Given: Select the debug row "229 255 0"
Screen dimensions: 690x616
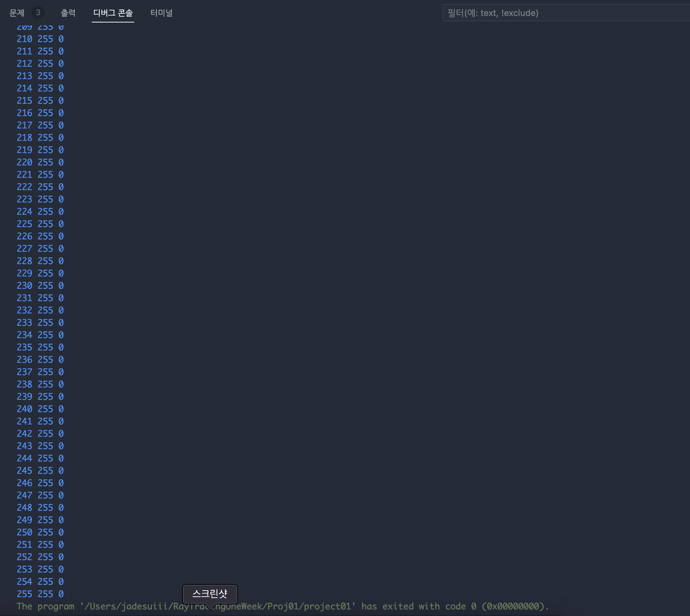Looking at the screenshot, I should pos(40,273).
